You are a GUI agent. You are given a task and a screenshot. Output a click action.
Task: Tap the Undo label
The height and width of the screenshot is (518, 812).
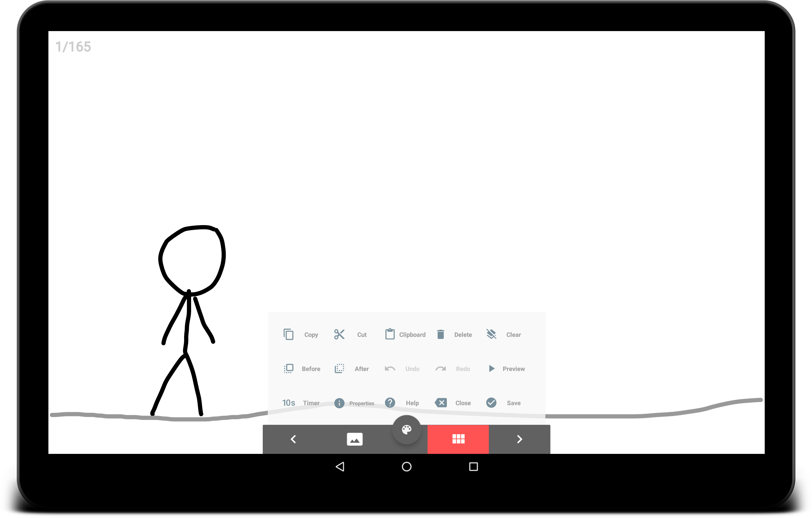click(412, 369)
